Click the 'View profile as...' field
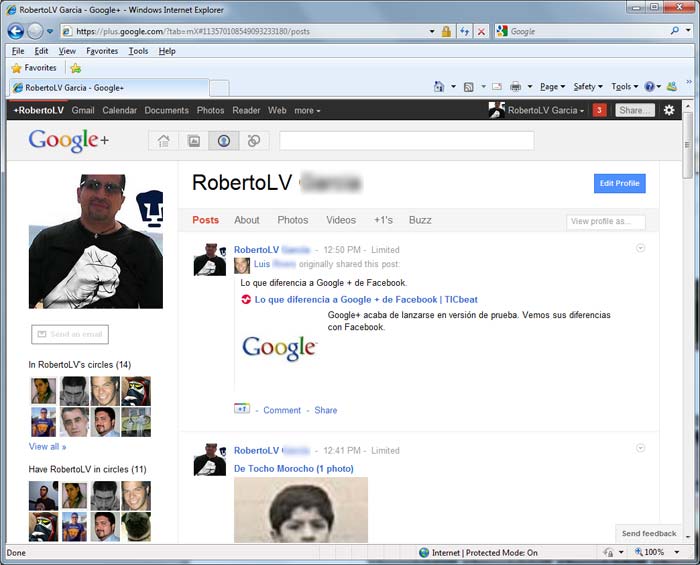The width and height of the screenshot is (700, 565). (606, 221)
